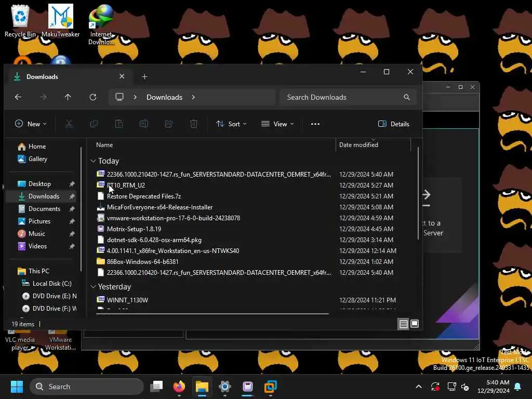This screenshot has height=399, width=532.
Task: Select the RT10_RTM_U2 ISO file
Action: [x=126, y=185]
